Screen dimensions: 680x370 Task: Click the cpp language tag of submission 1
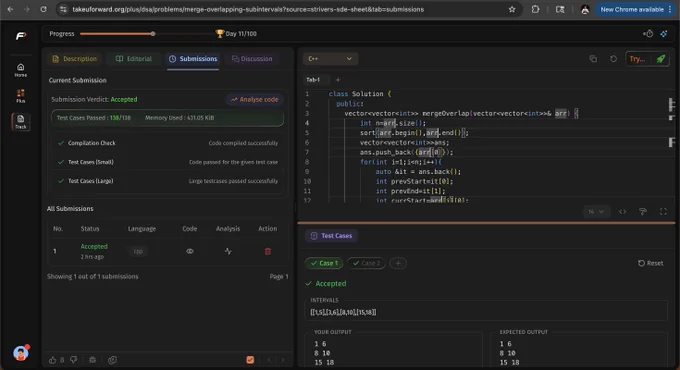[138, 251]
